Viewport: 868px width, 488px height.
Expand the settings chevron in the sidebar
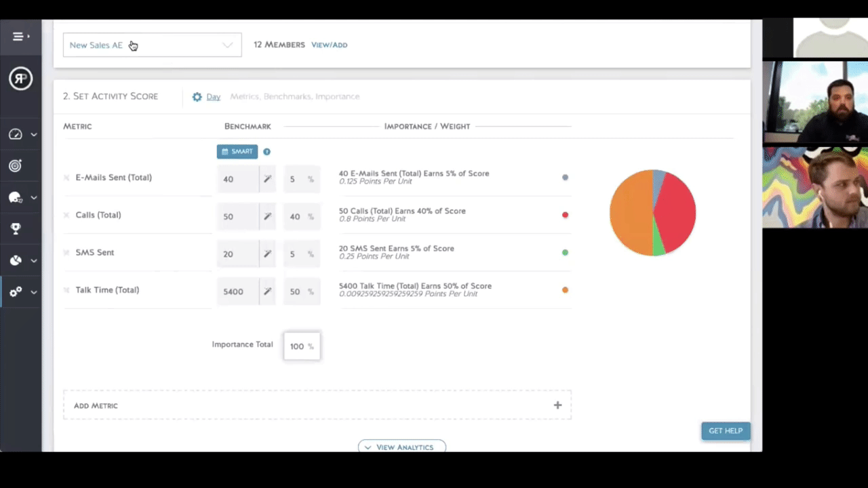(33, 291)
